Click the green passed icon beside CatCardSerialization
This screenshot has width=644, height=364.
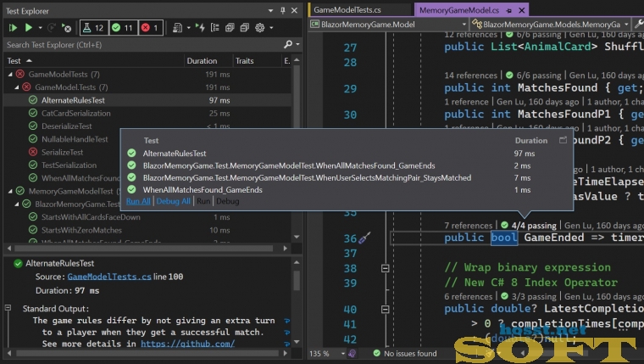[x=33, y=113]
